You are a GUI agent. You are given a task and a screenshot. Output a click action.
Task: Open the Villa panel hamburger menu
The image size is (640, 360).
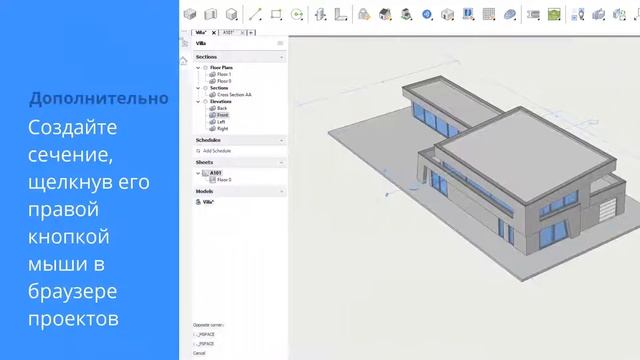point(280,43)
